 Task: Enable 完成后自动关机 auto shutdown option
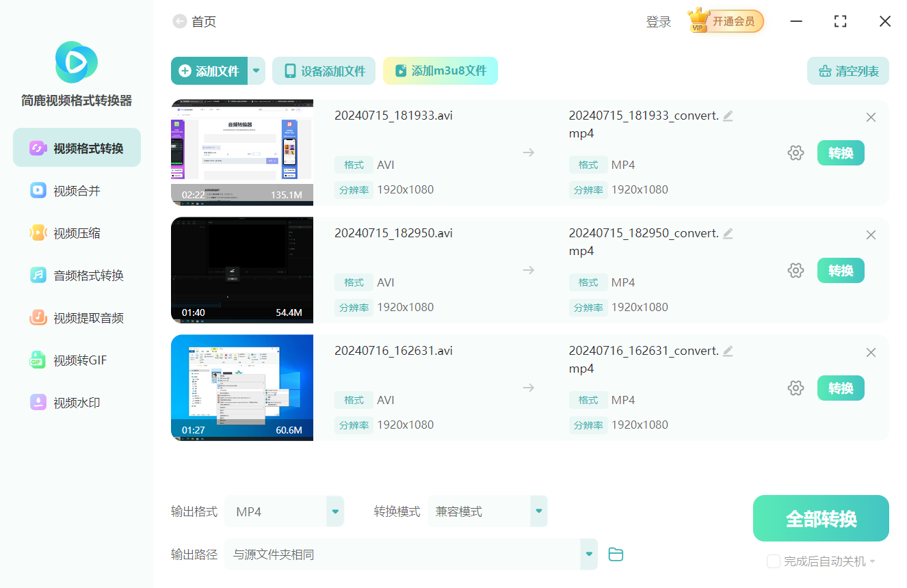[774, 561]
